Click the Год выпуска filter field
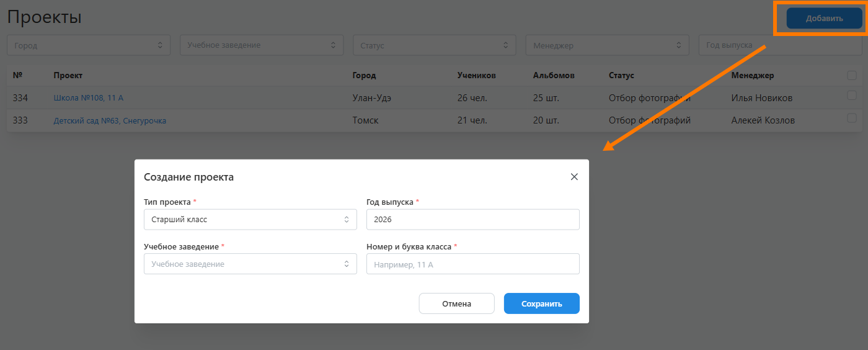 (780, 45)
